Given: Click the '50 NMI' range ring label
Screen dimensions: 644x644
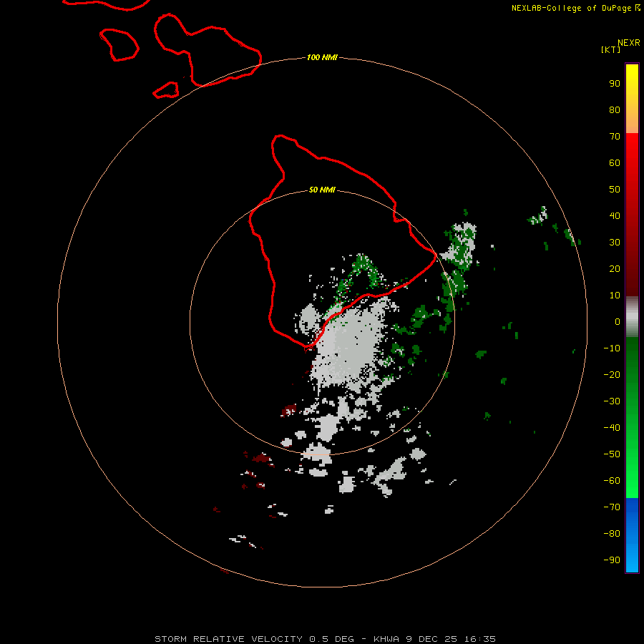Looking at the screenshot, I should tap(322, 190).
